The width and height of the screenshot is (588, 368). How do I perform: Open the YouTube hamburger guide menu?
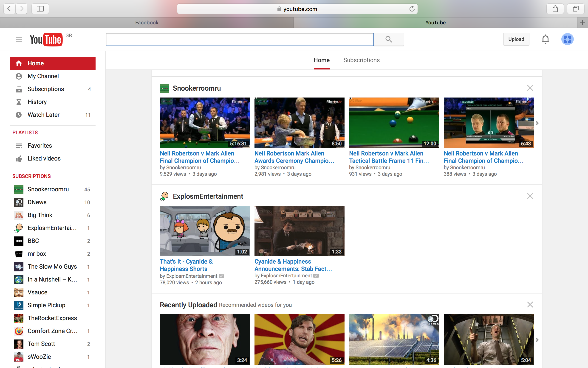click(19, 39)
